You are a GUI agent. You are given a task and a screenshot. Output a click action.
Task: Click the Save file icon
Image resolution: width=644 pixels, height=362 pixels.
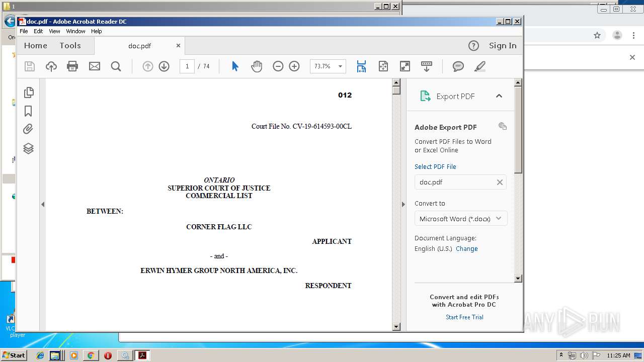coord(30,66)
